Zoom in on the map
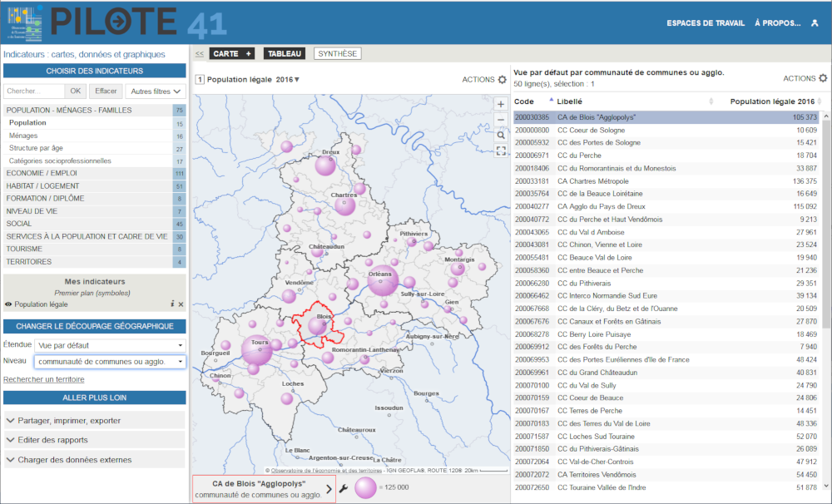Viewport: 832px width, 504px height. [500, 105]
